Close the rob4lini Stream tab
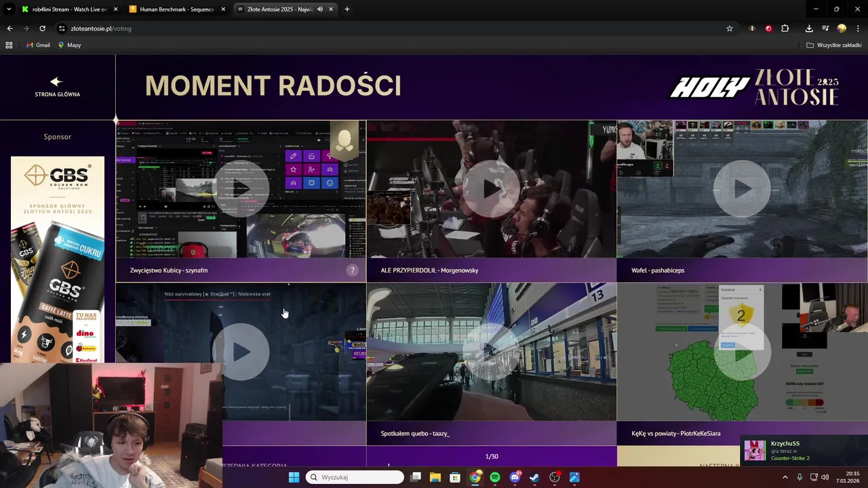Image resolution: width=868 pixels, height=488 pixels. pyautogui.click(x=115, y=9)
